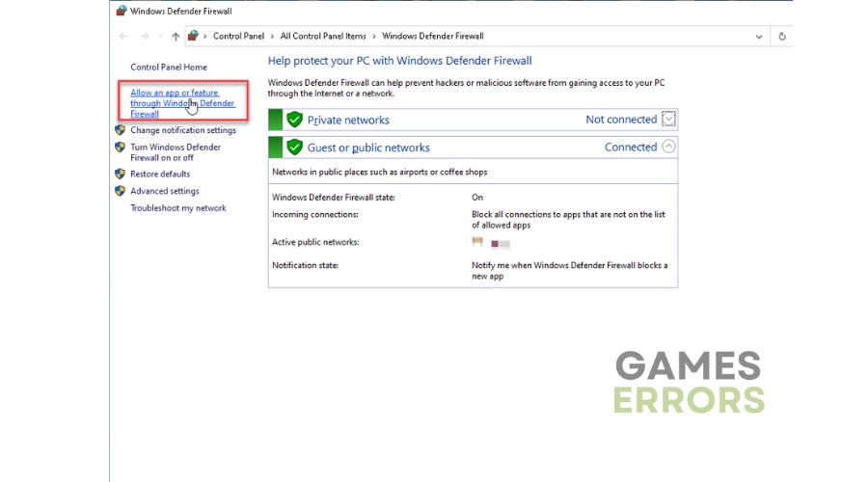Click the active public network icon
Image resolution: width=868 pixels, height=482 pixels.
pos(477,242)
